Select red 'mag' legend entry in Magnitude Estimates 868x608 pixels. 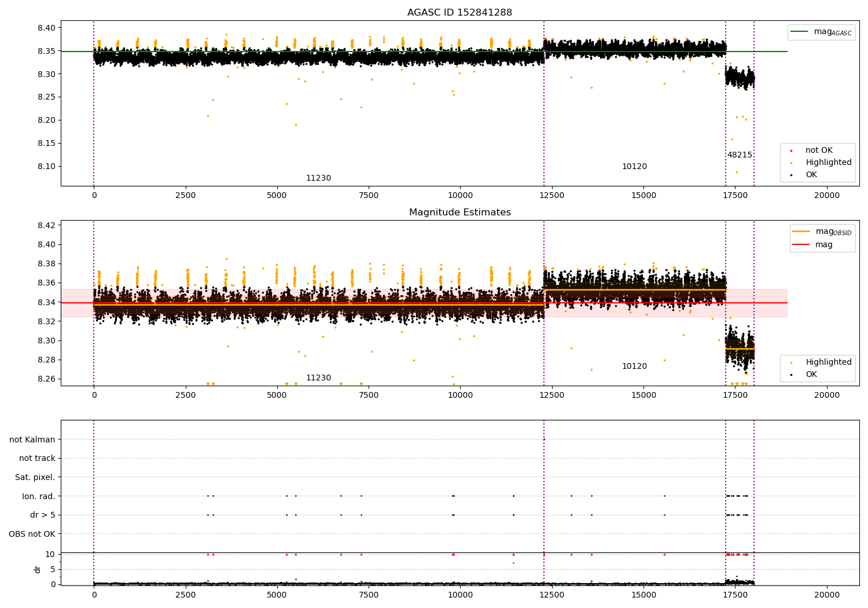[823, 244]
